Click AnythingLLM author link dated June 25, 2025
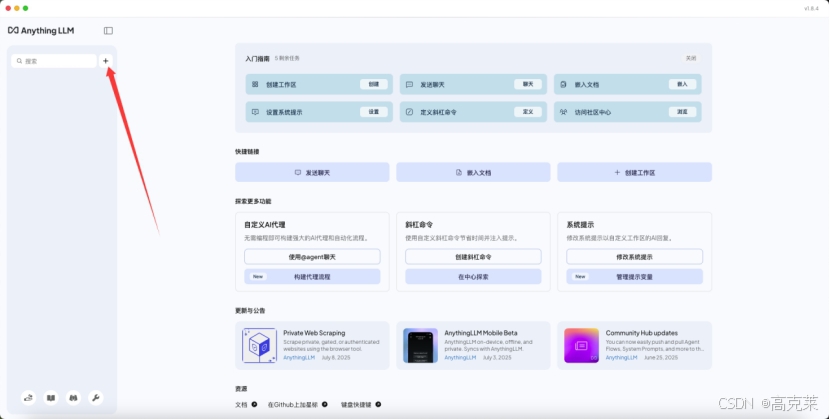 [621, 358]
